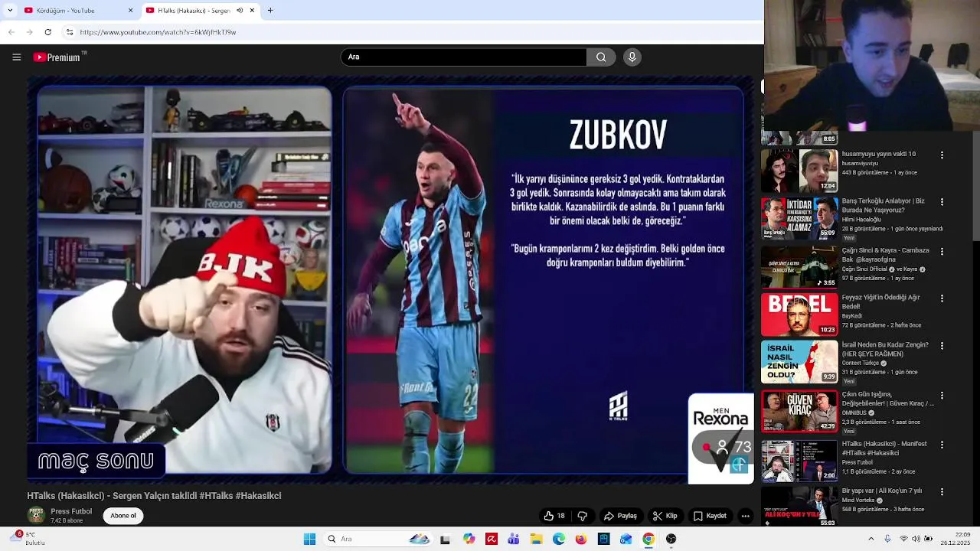Go forward in browser history
Screen dimensions: 980x551
[x=29, y=32]
